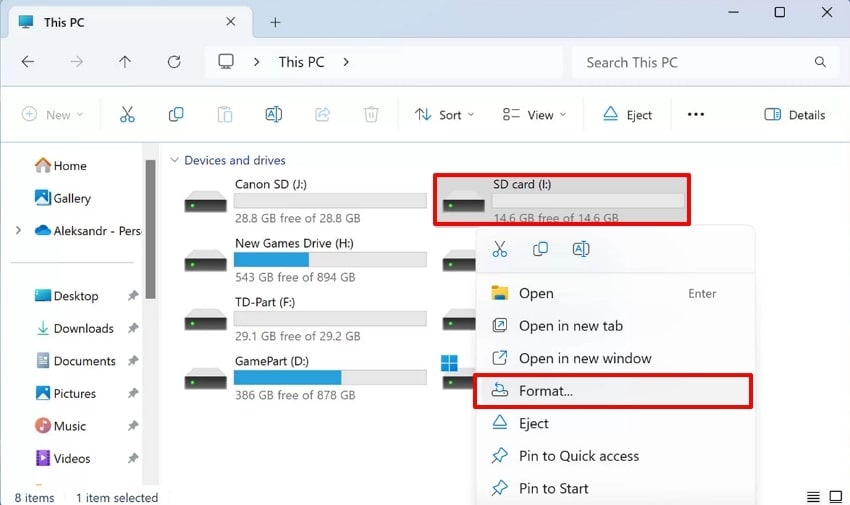Image resolution: width=850 pixels, height=505 pixels.
Task: Collapse the Devices and drives group
Action: [x=174, y=160]
